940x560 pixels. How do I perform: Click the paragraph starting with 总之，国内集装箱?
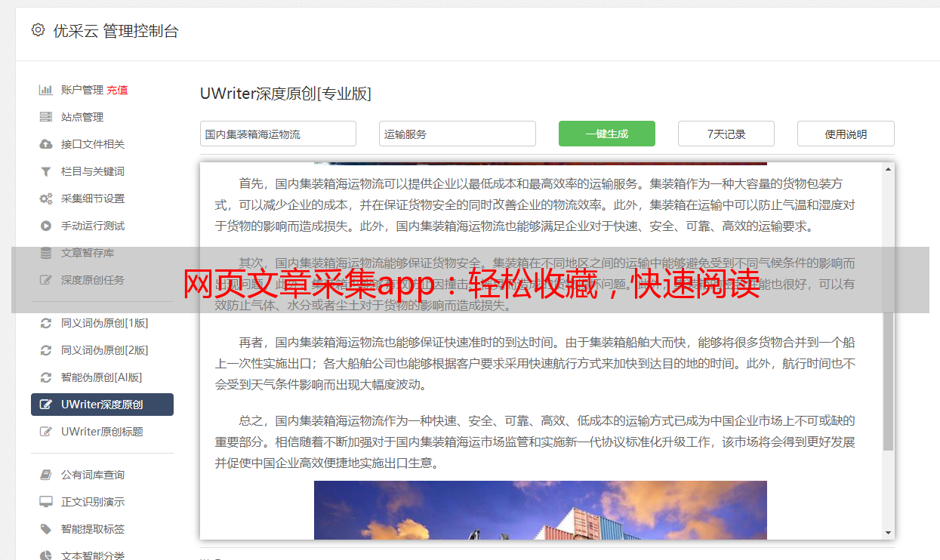(x=535, y=442)
